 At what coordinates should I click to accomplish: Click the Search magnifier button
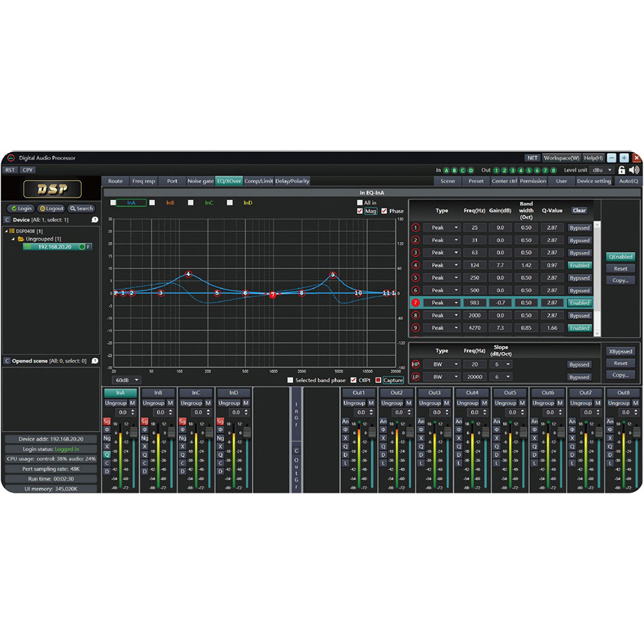pos(82,209)
